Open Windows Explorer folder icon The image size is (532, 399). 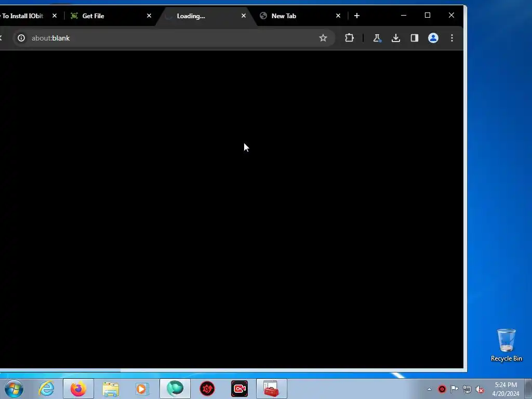pyautogui.click(x=111, y=389)
